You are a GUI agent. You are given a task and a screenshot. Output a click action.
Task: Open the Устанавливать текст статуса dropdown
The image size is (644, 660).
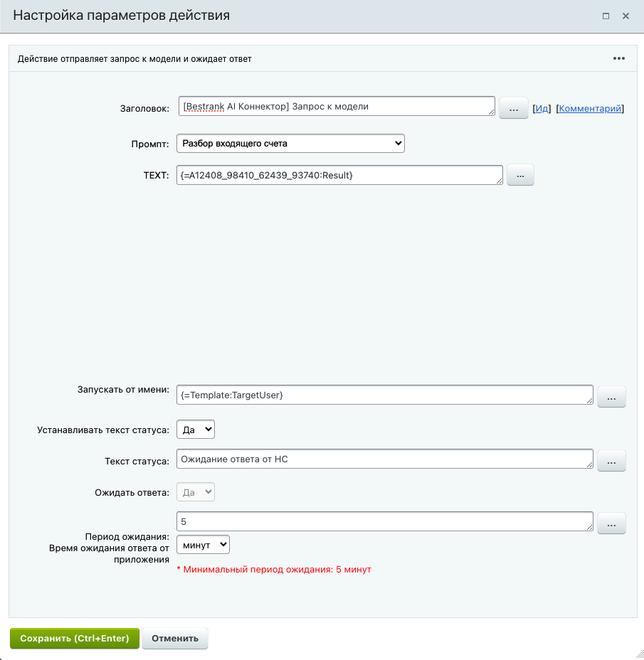tap(195, 430)
